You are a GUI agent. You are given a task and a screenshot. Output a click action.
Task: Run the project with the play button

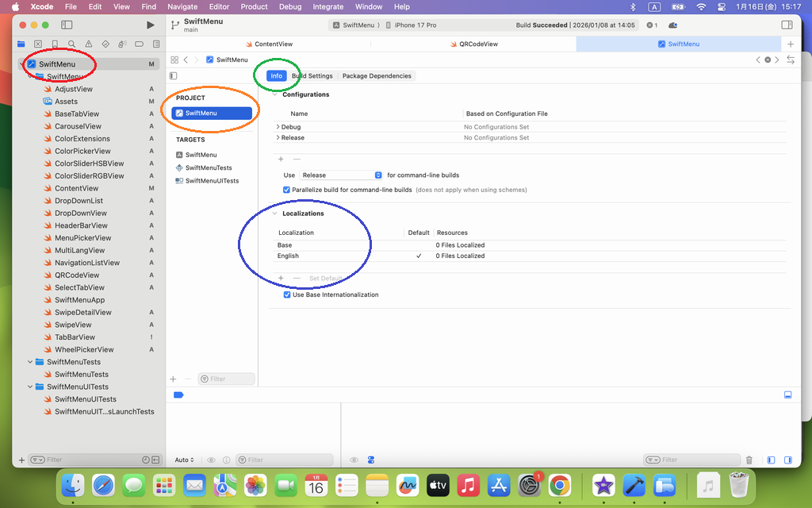(151, 25)
